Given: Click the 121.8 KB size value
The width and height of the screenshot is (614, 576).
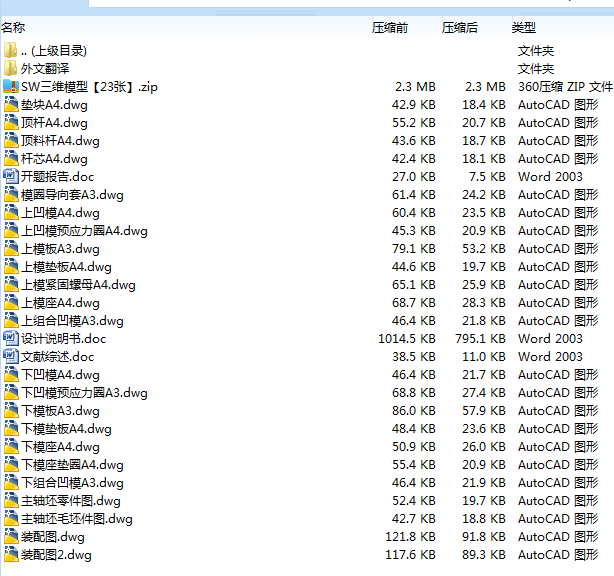Looking at the screenshot, I should click(x=410, y=537).
